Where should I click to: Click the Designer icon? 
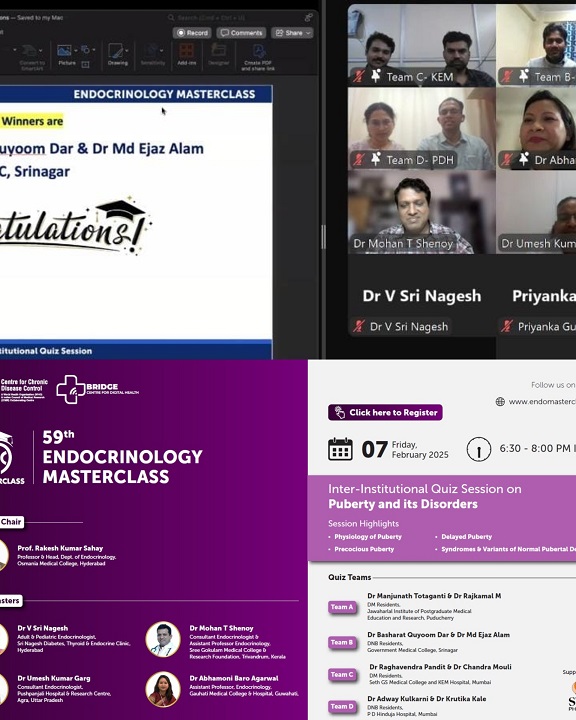click(x=219, y=51)
